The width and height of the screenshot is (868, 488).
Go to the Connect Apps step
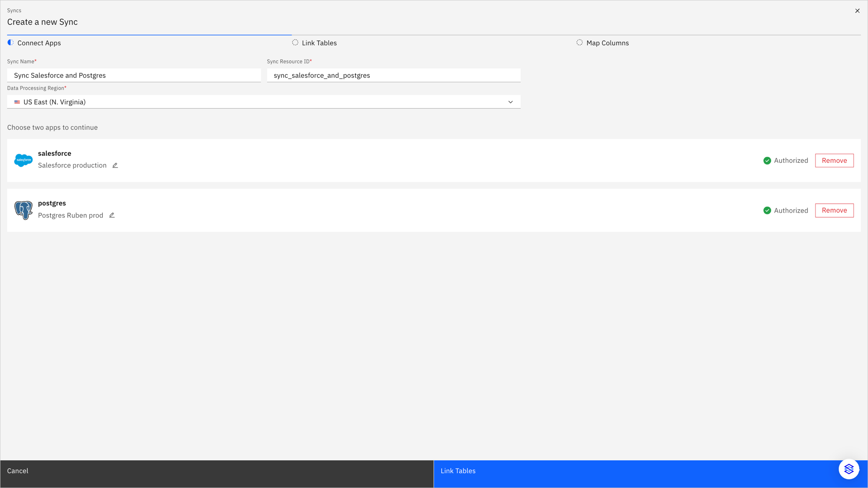tap(39, 43)
